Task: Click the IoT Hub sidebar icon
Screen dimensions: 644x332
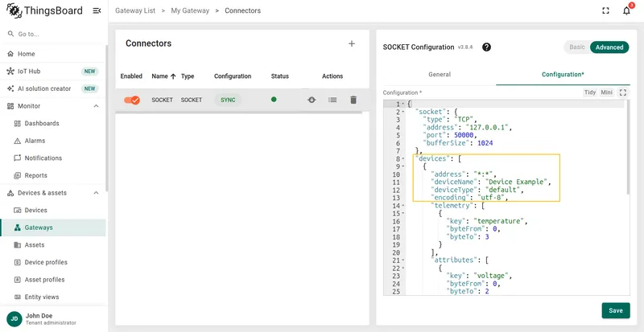Action: pyautogui.click(x=10, y=71)
